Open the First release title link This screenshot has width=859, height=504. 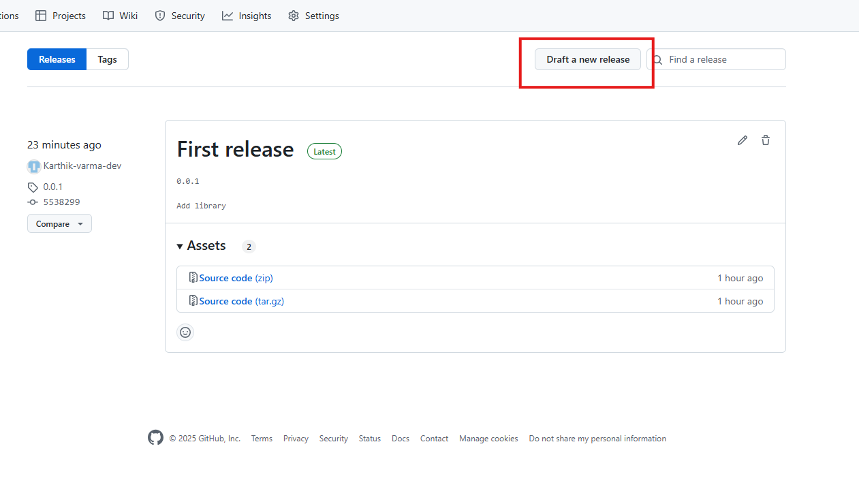click(235, 149)
